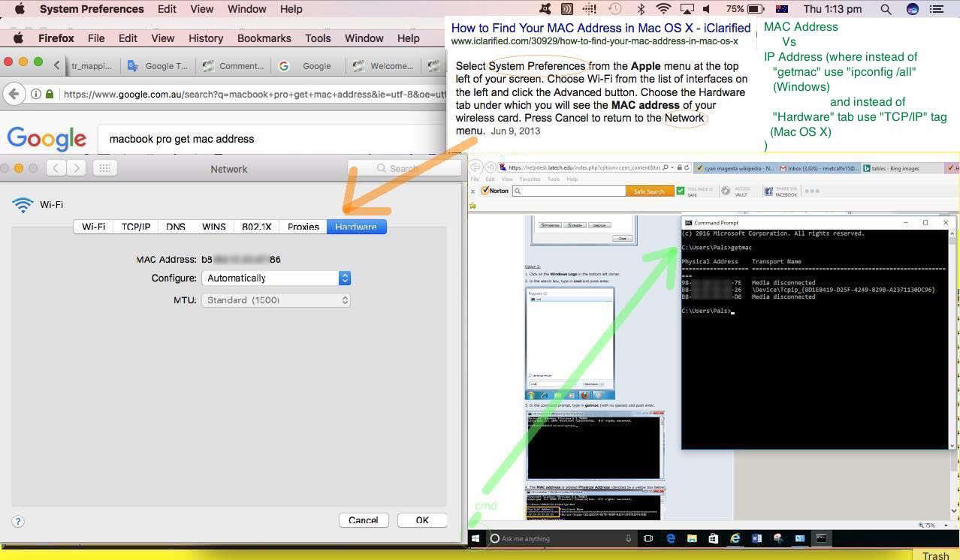Open the Firefox History menu

(206, 38)
